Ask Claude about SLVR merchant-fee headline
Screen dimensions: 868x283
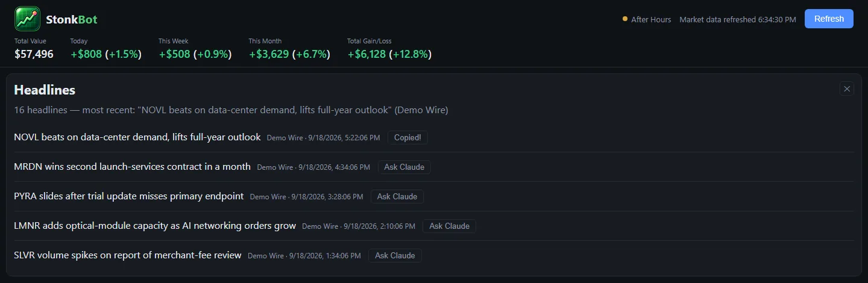(x=395, y=255)
